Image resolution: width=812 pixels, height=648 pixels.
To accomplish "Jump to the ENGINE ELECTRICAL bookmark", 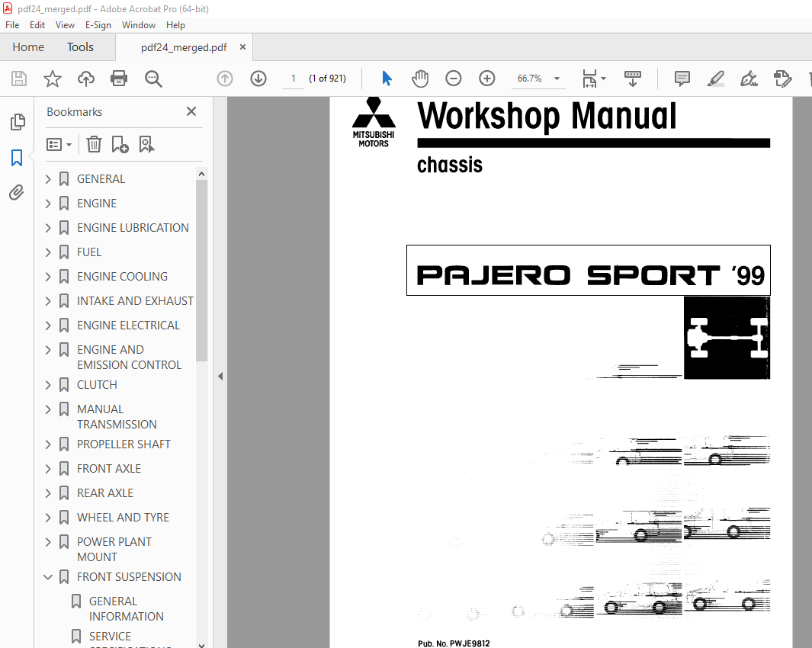I will [x=128, y=326].
